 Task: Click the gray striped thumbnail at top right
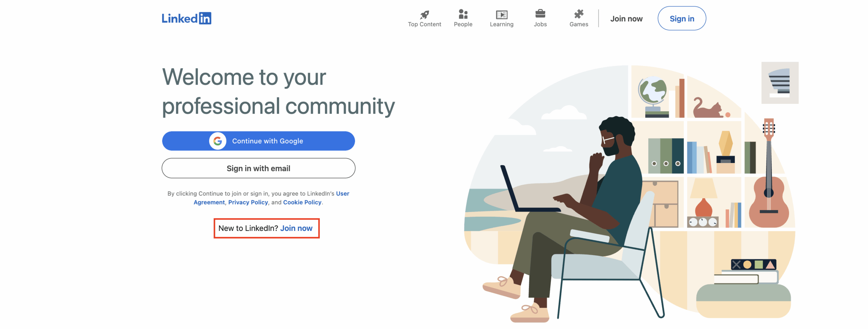(x=779, y=83)
